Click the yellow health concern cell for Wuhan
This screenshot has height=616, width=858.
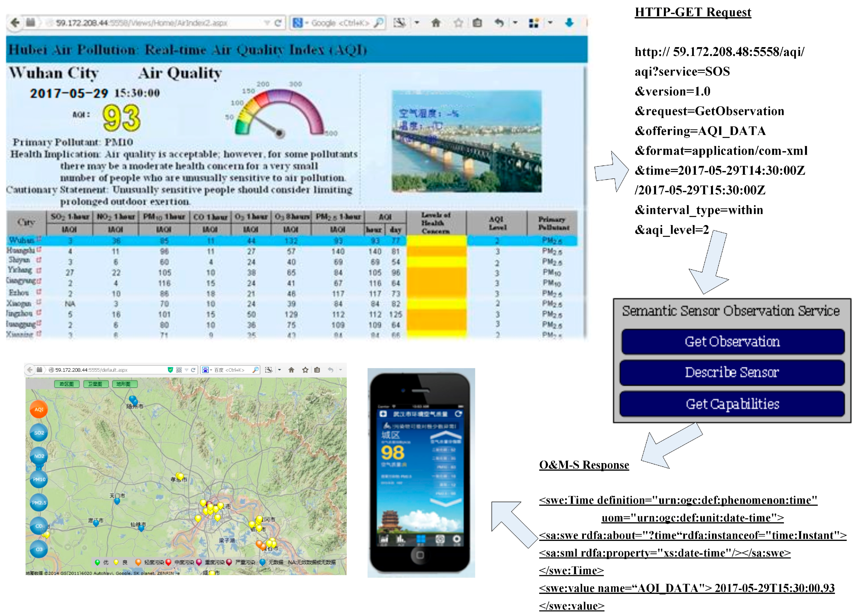436,240
